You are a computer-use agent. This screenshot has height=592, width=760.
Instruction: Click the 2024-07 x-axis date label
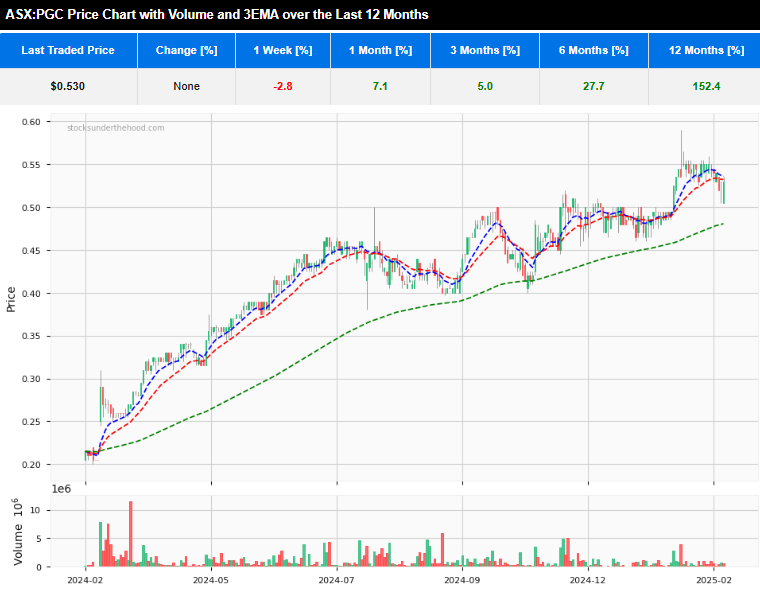coord(336,580)
